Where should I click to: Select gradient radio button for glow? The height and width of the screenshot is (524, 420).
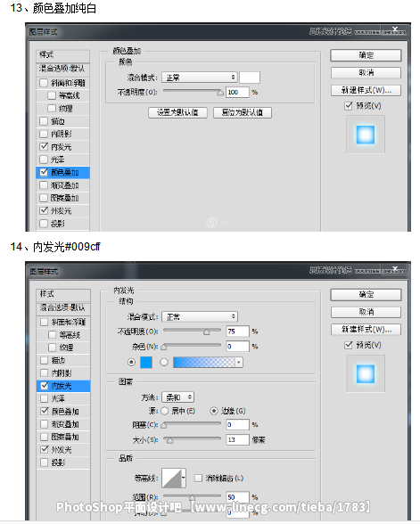(164, 362)
